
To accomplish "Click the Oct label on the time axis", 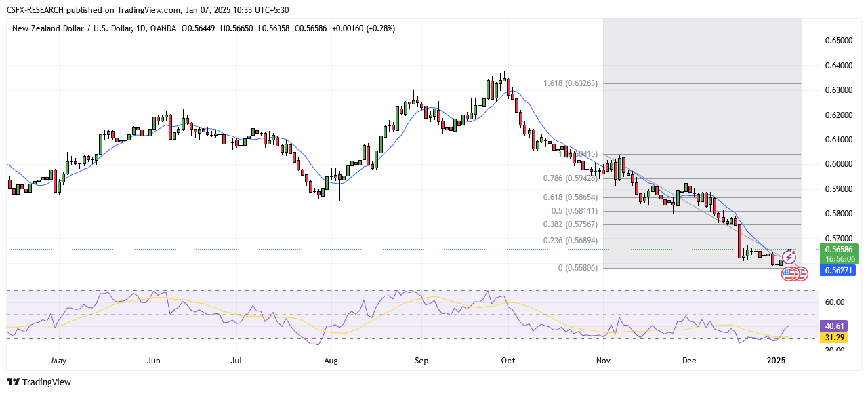I will click(508, 361).
